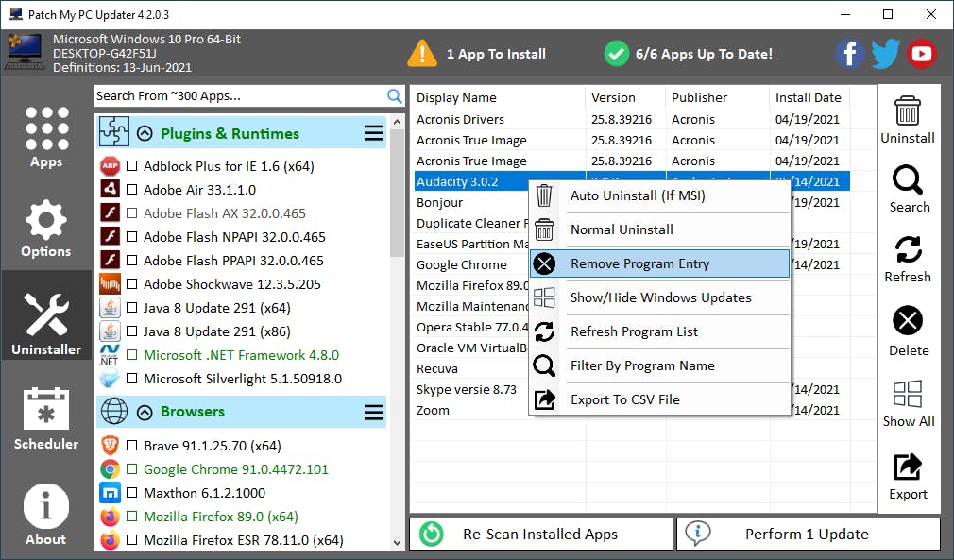The width and height of the screenshot is (954, 560).
Task: Click the Brave browser lion icon
Action: [x=111, y=446]
